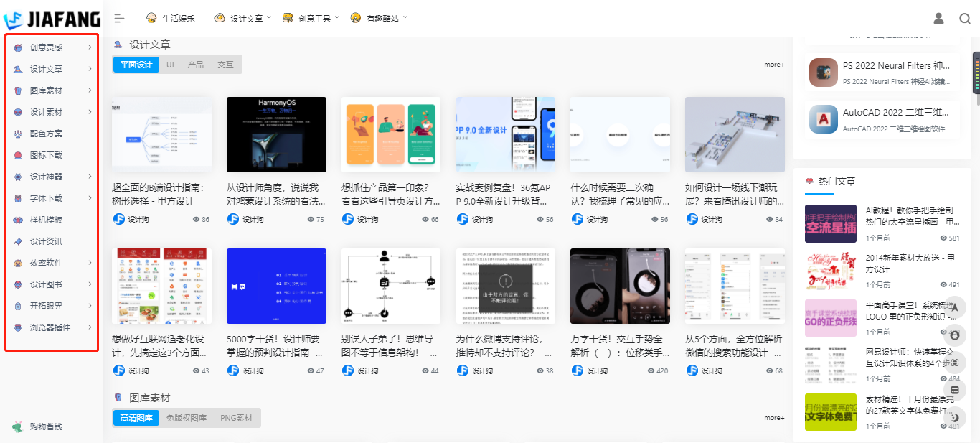The height and width of the screenshot is (443, 980).
Task: Click more+ link in 图库素材 section
Action: coord(774,418)
